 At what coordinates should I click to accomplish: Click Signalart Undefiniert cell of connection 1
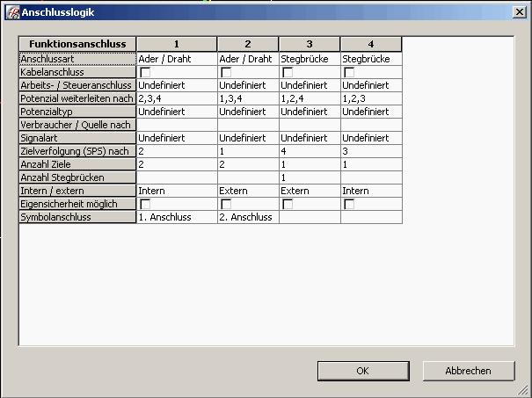pyautogui.click(x=177, y=138)
